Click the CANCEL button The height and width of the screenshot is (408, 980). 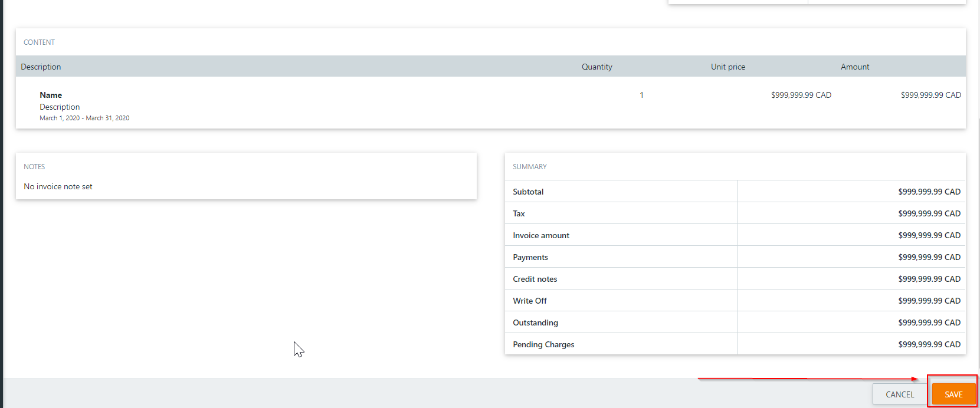point(900,394)
